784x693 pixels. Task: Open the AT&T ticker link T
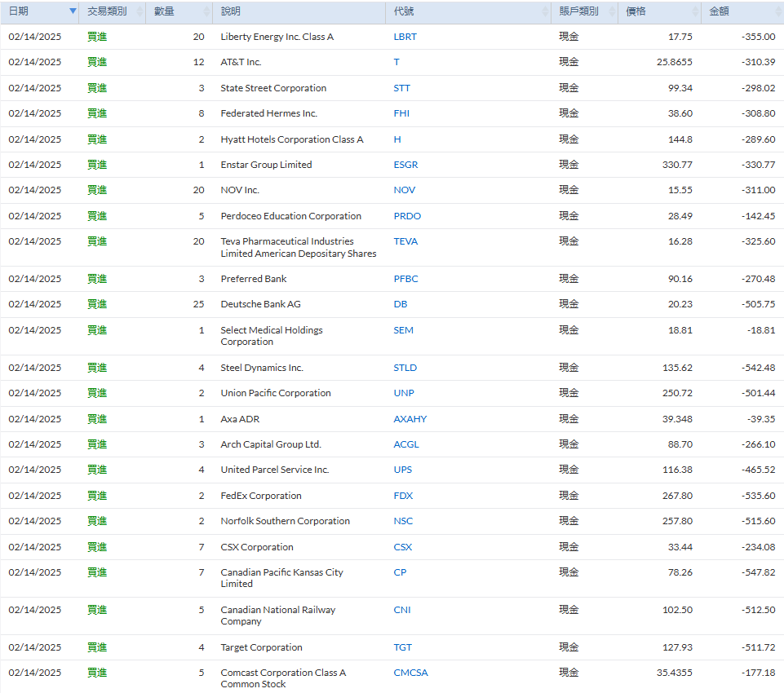pyautogui.click(x=396, y=62)
